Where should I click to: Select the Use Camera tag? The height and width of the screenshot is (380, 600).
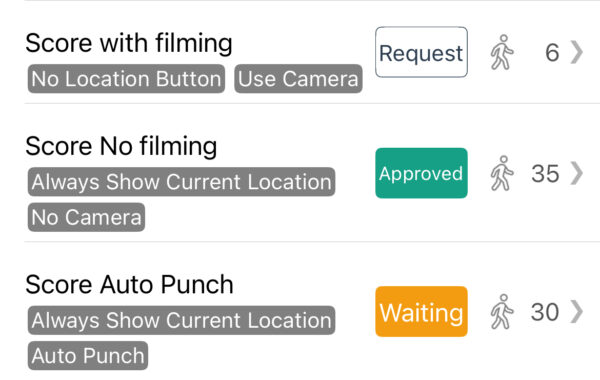point(298,79)
